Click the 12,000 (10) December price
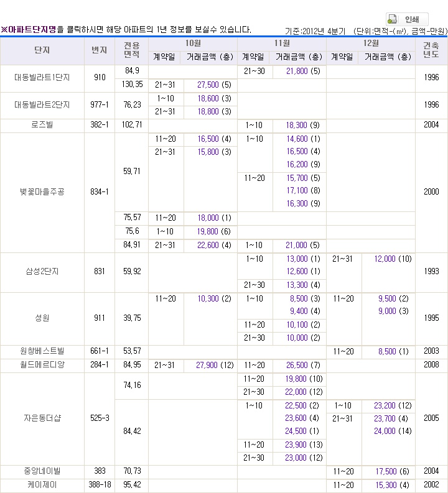The width and height of the screenshot is (448, 493). coord(393,259)
